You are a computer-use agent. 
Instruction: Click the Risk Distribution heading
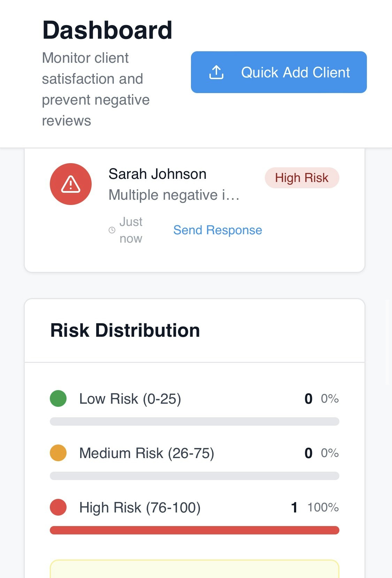click(125, 330)
